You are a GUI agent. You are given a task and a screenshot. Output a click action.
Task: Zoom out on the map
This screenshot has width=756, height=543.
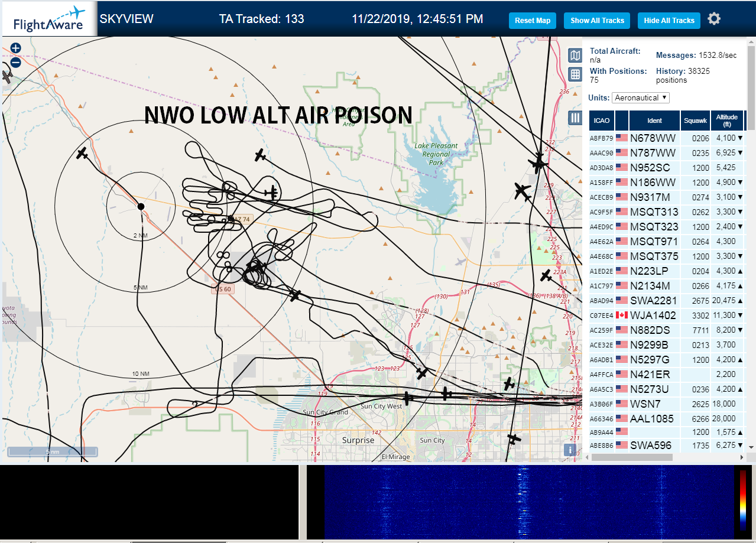tap(16, 62)
